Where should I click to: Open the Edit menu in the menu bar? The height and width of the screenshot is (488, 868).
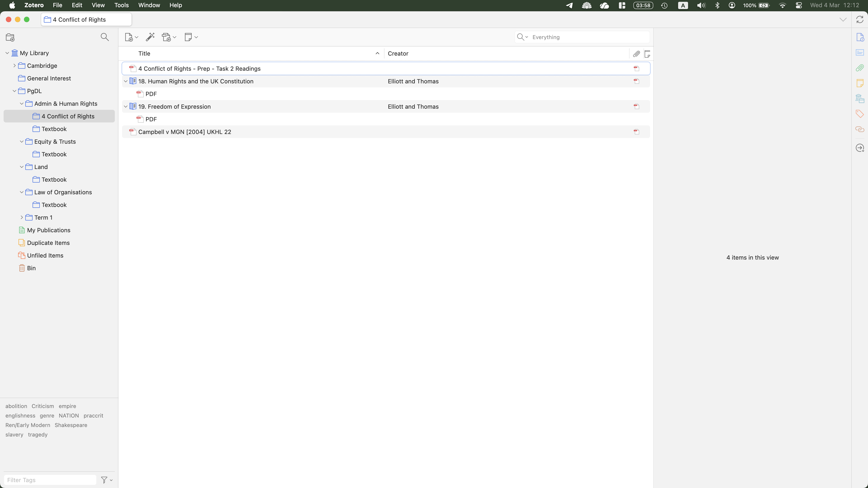[77, 5]
